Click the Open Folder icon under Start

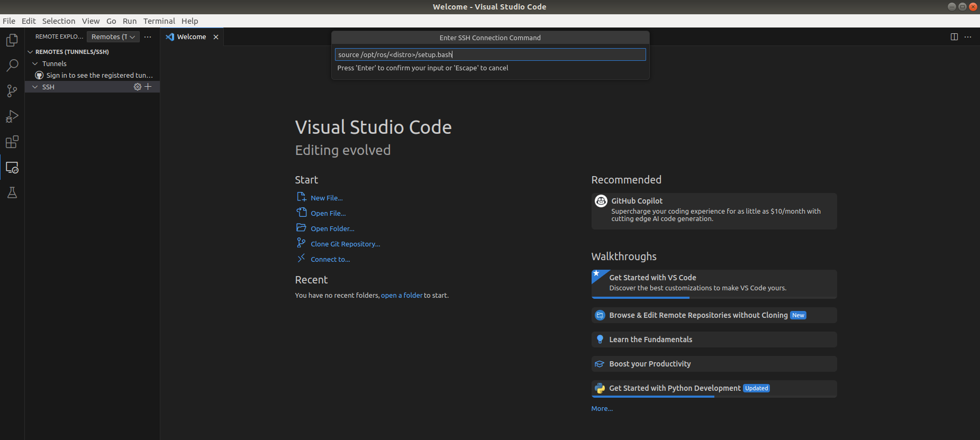tap(302, 228)
